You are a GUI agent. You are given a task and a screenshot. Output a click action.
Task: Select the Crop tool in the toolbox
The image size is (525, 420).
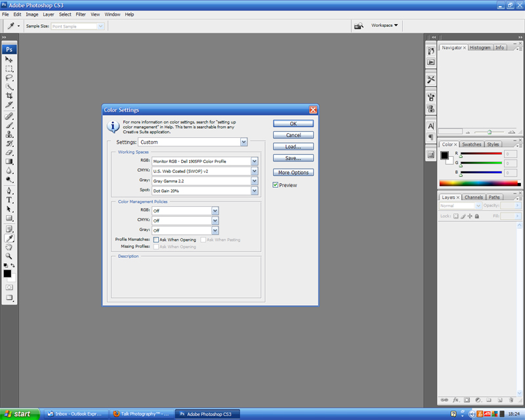click(9, 96)
